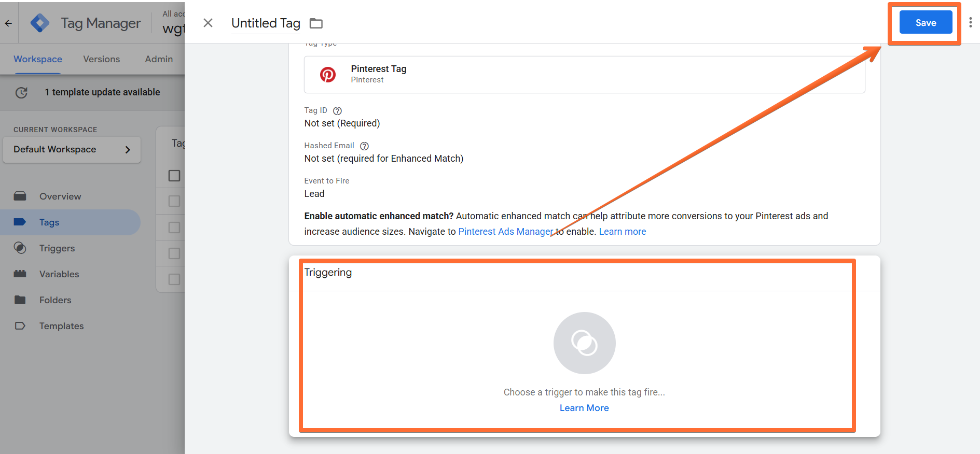The image size is (980, 454).
Task: Go back using the left arrow
Action: click(8, 23)
